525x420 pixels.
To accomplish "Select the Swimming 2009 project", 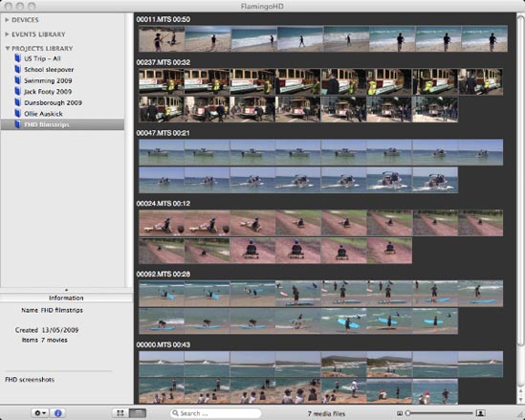I will pyautogui.click(x=62, y=80).
